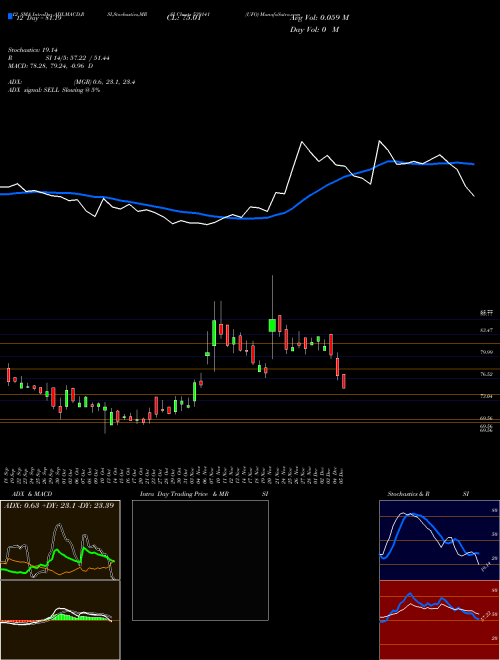Click the empty Intra Day Trading chart box
The width and height of the screenshot is (500, 660).
click(x=200, y=560)
